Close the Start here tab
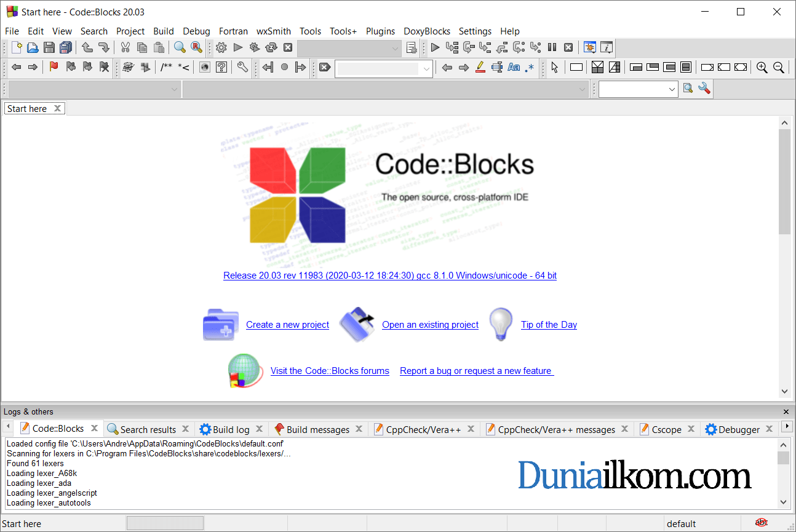The width and height of the screenshot is (796, 532). tap(57, 108)
